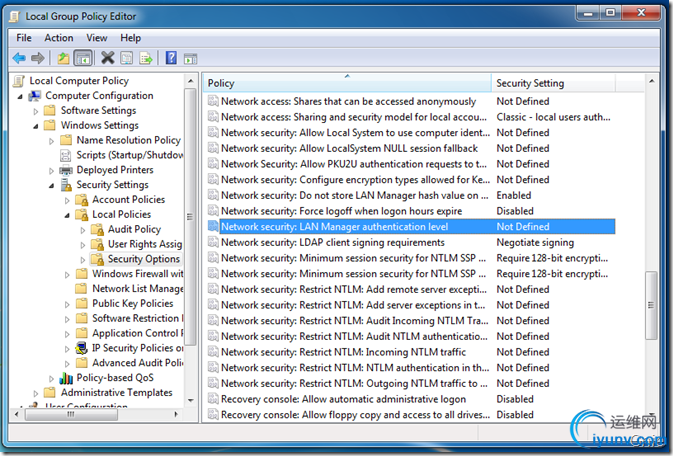The width and height of the screenshot is (673, 456).
Task: Expand the Advanced Audit Policy node
Action: pos(67,364)
